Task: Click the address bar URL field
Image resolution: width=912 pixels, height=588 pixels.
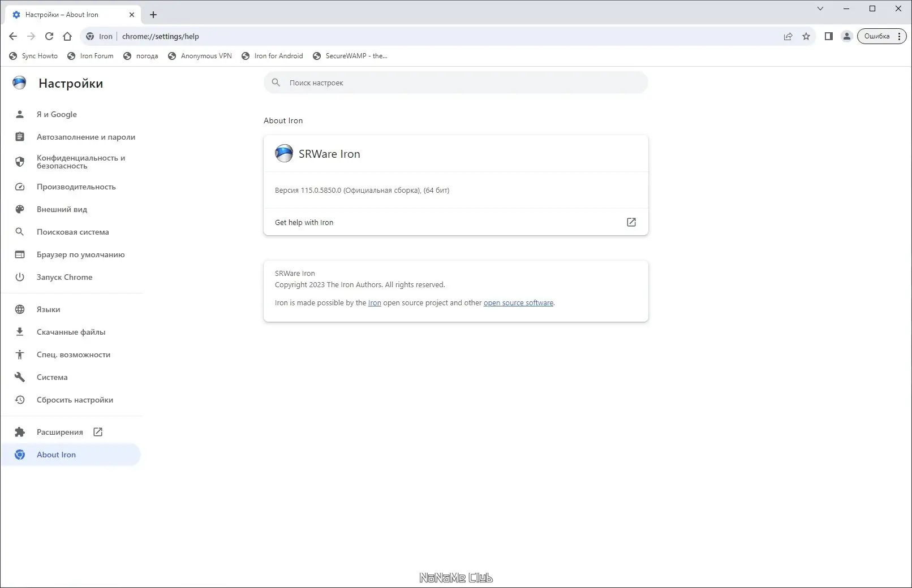Action: [x=447, y=36]
